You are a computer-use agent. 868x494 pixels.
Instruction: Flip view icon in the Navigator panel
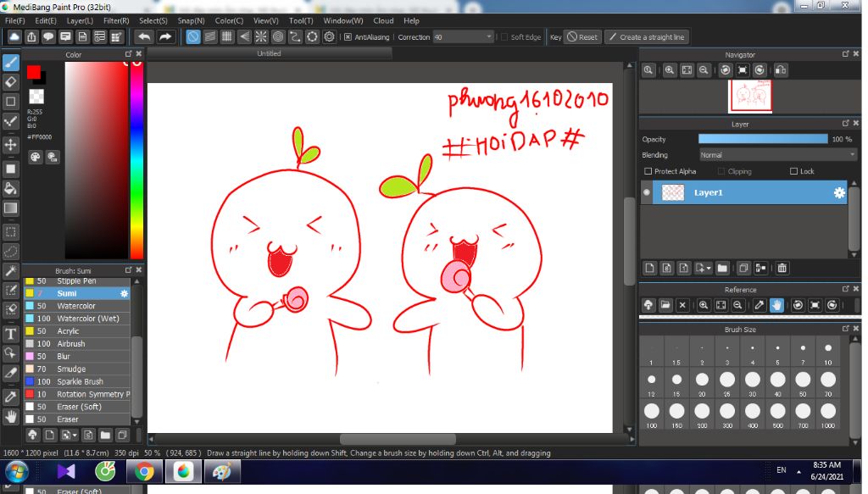pos(781,70)
